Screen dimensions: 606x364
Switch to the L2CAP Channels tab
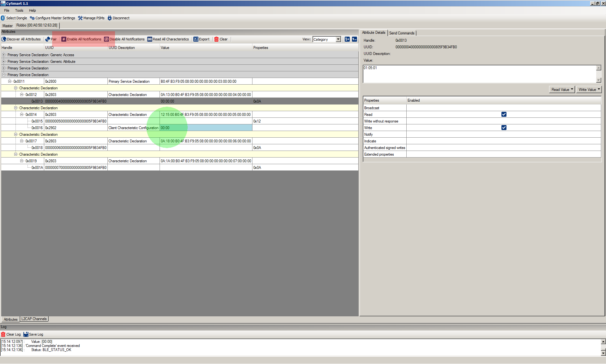coord(34,319)
